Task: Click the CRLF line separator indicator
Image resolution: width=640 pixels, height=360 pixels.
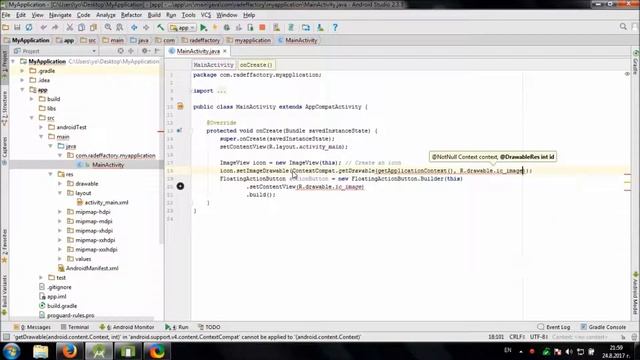Action: point(518,337)
